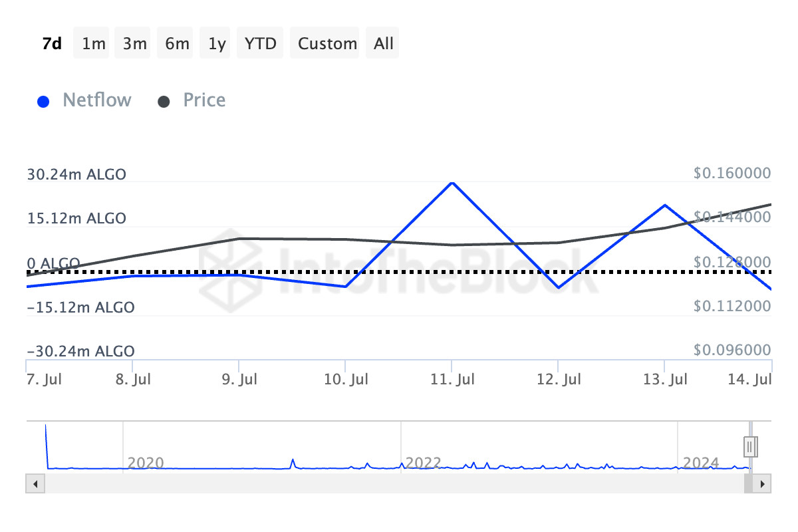
Task: Click the Netflow peak on 11 Jul
Action: (x=452, y=182)
